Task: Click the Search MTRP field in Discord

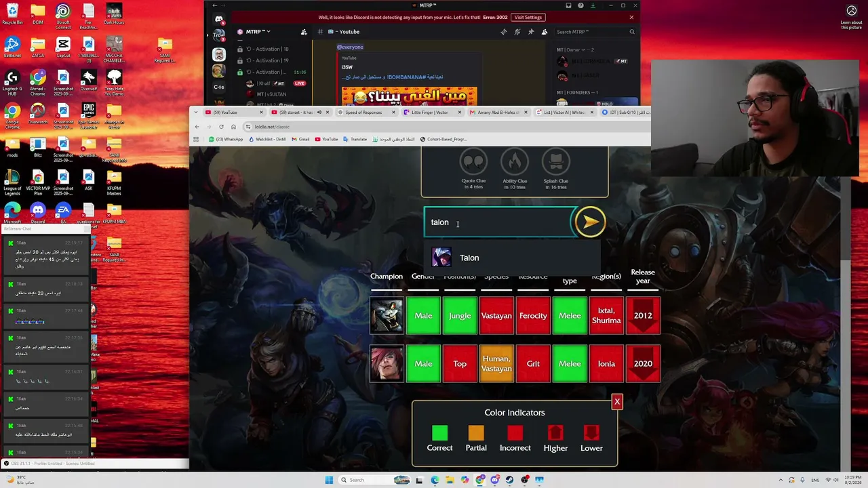Action: [595, 32]
